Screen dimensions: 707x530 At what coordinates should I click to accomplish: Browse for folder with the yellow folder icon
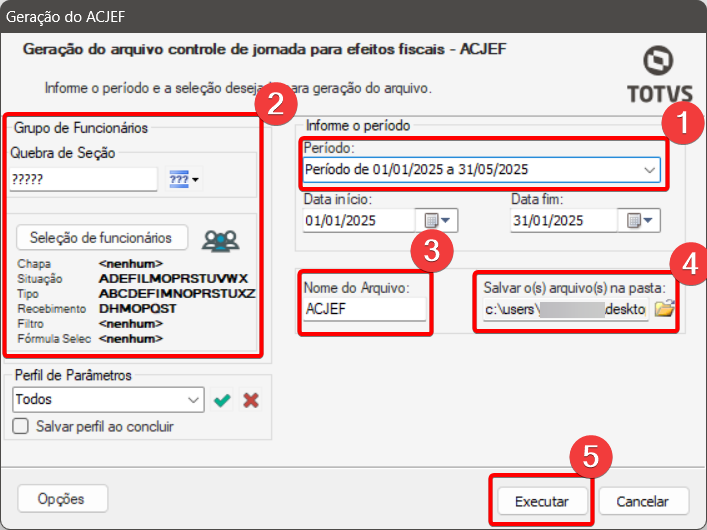point(664,309)
